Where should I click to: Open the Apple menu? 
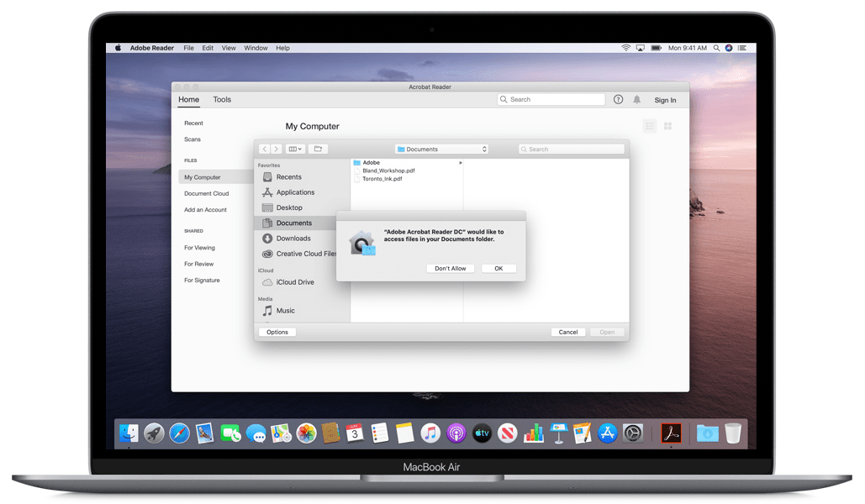118,48
